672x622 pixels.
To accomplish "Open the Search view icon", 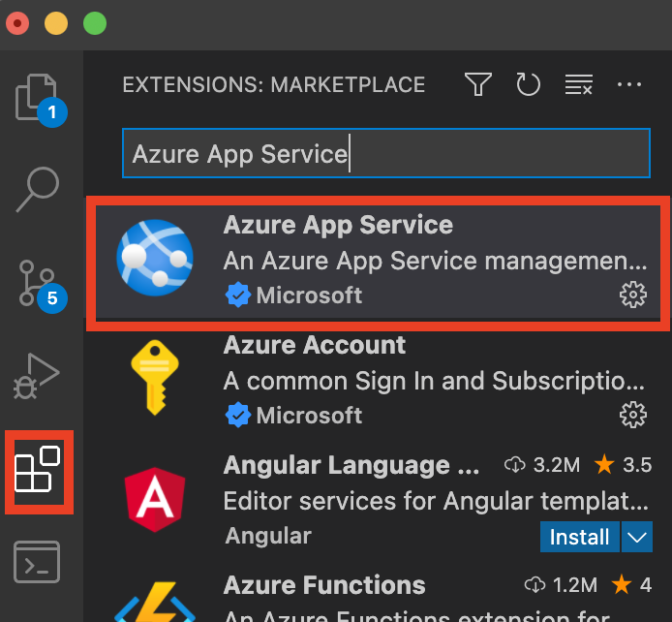I will 39,189.
